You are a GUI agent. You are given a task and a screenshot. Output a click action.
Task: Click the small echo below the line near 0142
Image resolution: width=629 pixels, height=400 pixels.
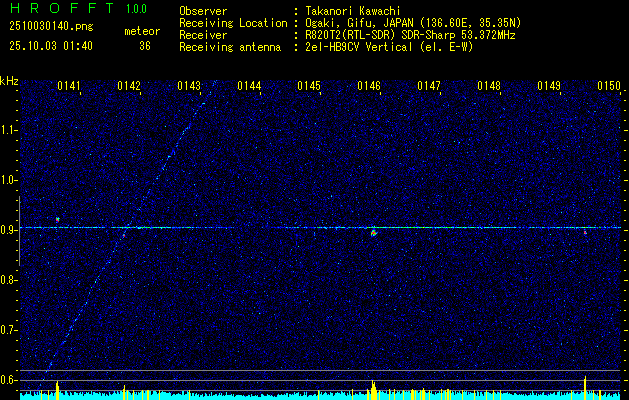124,236
